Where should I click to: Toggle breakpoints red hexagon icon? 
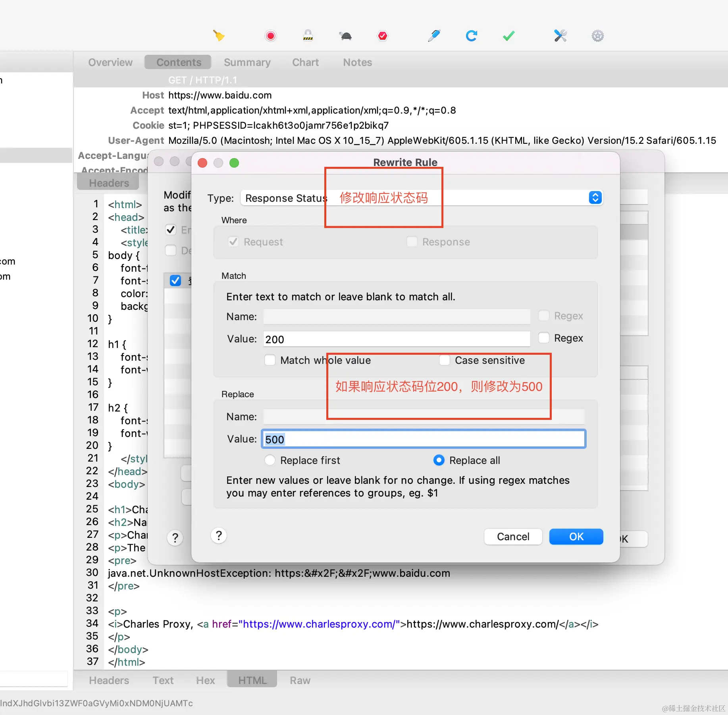point(383,36)
